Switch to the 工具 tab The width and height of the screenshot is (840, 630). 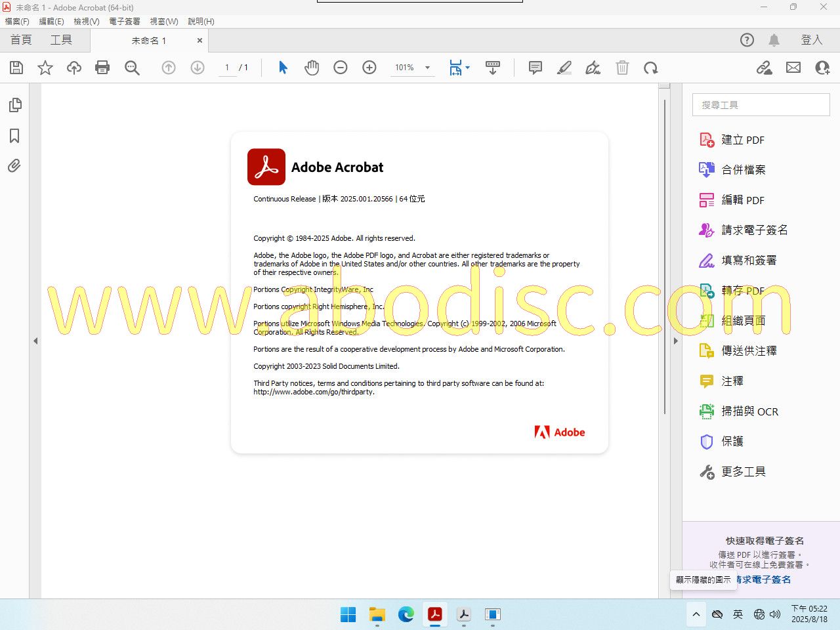(x=61, y=40)
